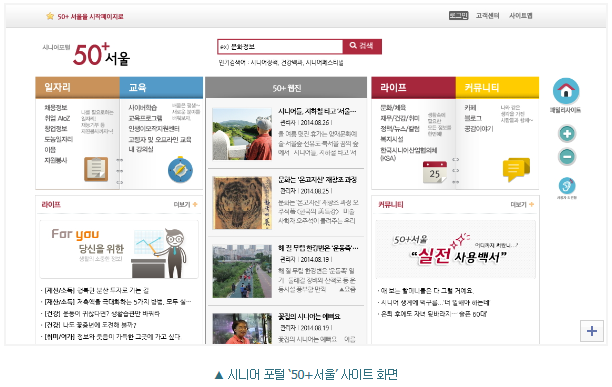Click the 패밀리사이트 label under home icon
612x387 pixels.
pyautogui.click(x=565, y=110)
